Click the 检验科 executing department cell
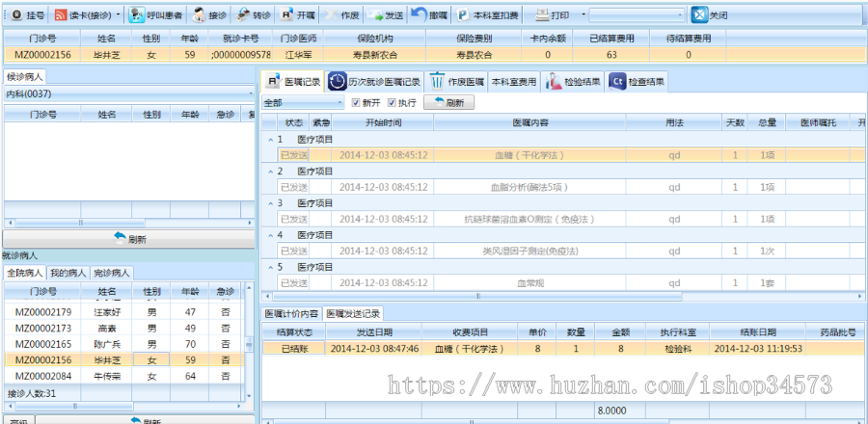 coord(678,349)
